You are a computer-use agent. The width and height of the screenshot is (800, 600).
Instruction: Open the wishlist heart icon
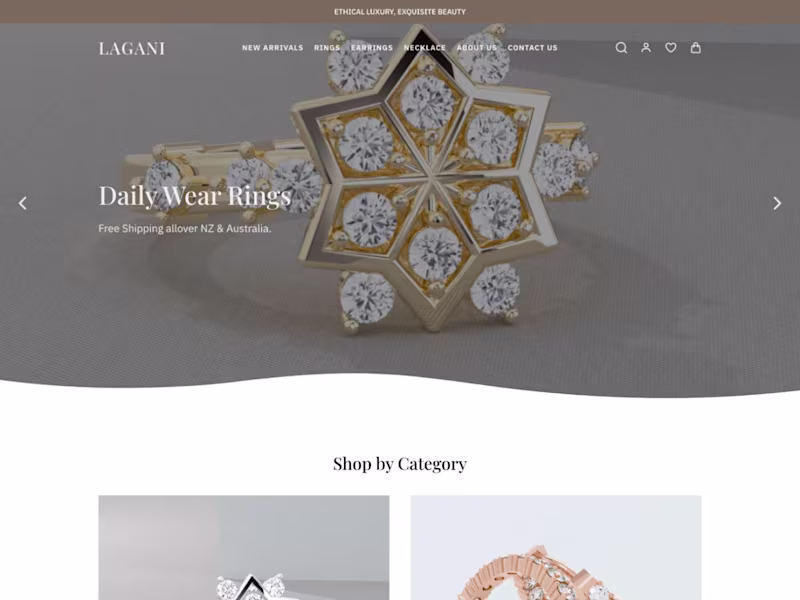(670, 48)
